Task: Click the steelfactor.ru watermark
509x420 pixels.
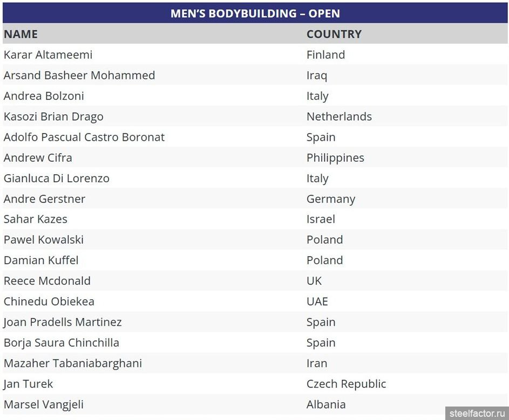Action: (477, 413)
